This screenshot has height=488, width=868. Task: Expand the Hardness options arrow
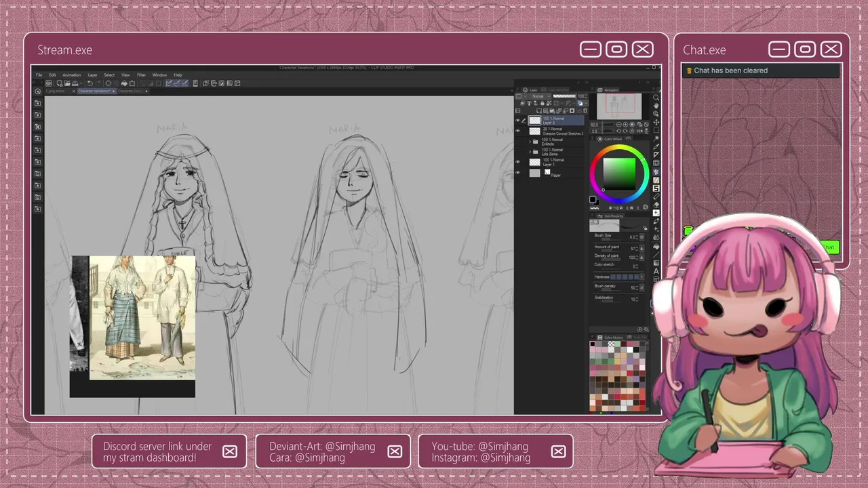click(642, 277)
